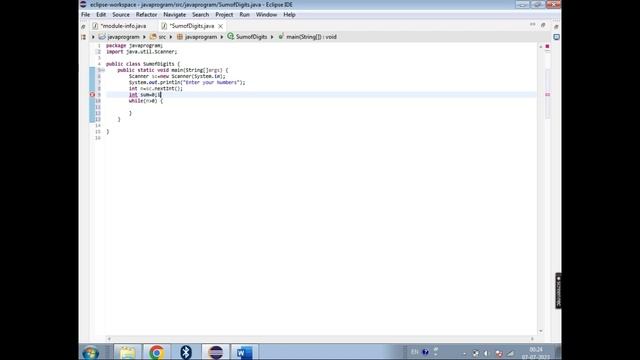Open the Windows Start menu
Viewport: 640px width, 360px height.
(x=91, y=353)
